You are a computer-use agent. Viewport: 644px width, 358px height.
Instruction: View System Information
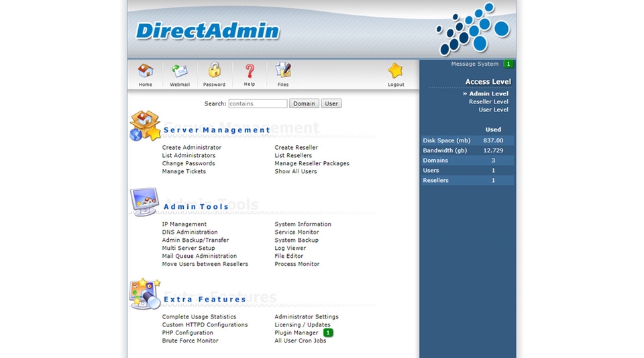303,224
